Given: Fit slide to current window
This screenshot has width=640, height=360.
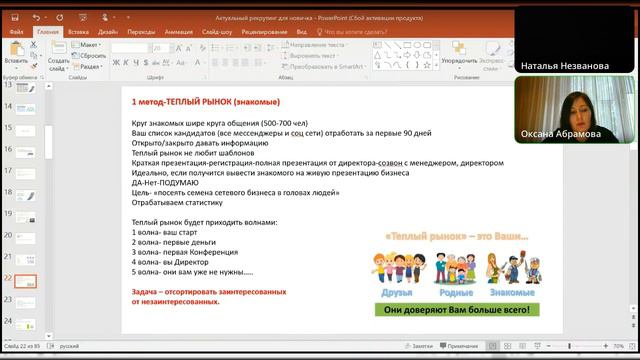Looking at the screenshot, I should pyautogui.click(x=633, y=346).
